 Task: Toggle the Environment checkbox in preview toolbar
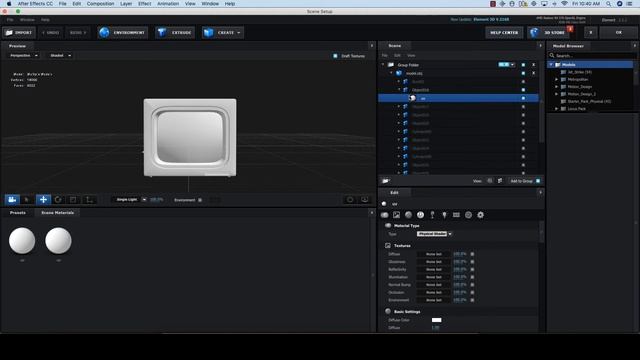pos(200,200)
